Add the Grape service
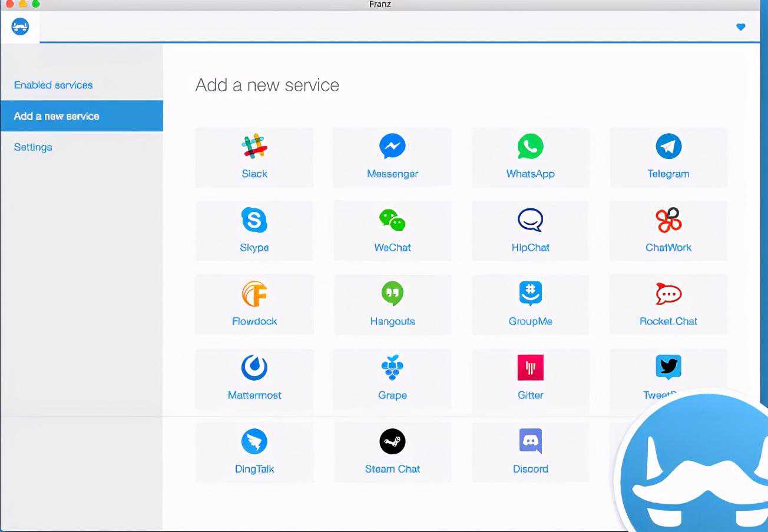The image size is (768, 532). click(x=392, y=368)
